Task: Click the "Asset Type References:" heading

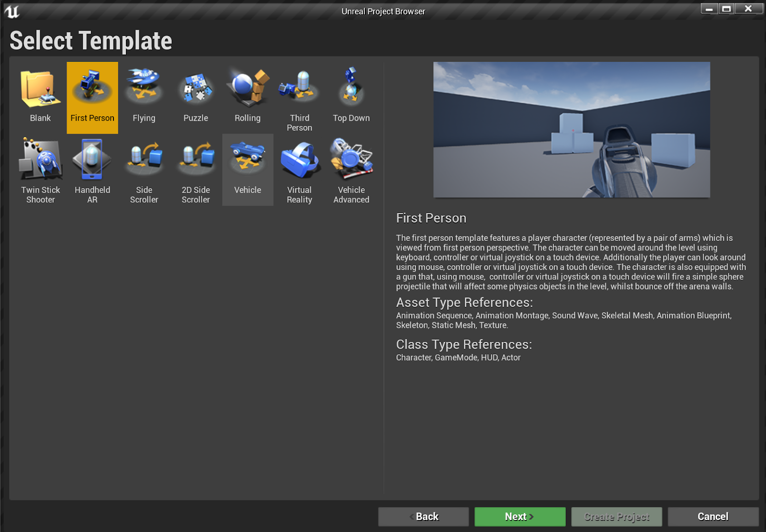Action: coord(464,303)
